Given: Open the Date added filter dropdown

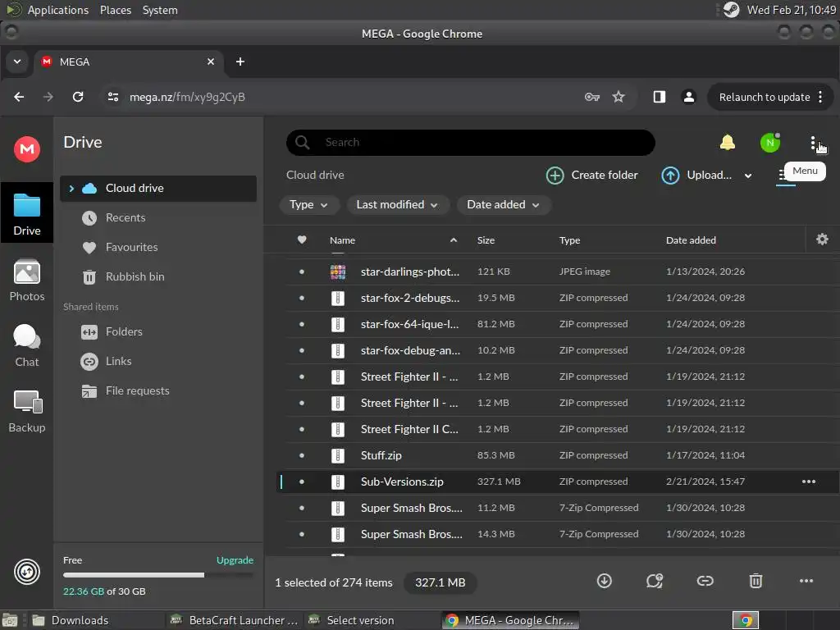Looking at the screenshot, I should 503,204.
